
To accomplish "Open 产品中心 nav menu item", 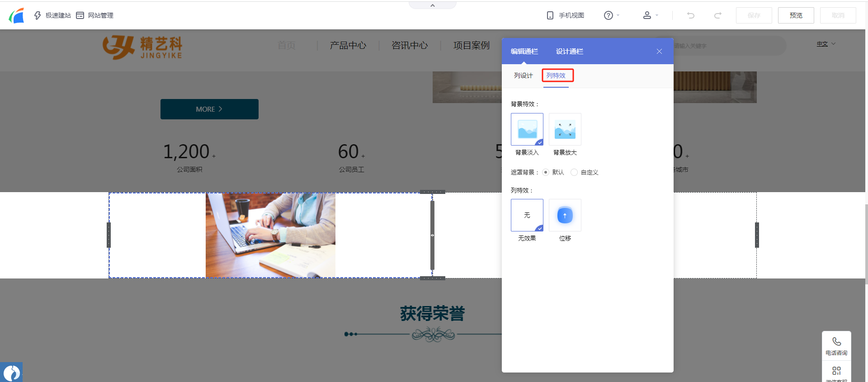I will (348, 45).
